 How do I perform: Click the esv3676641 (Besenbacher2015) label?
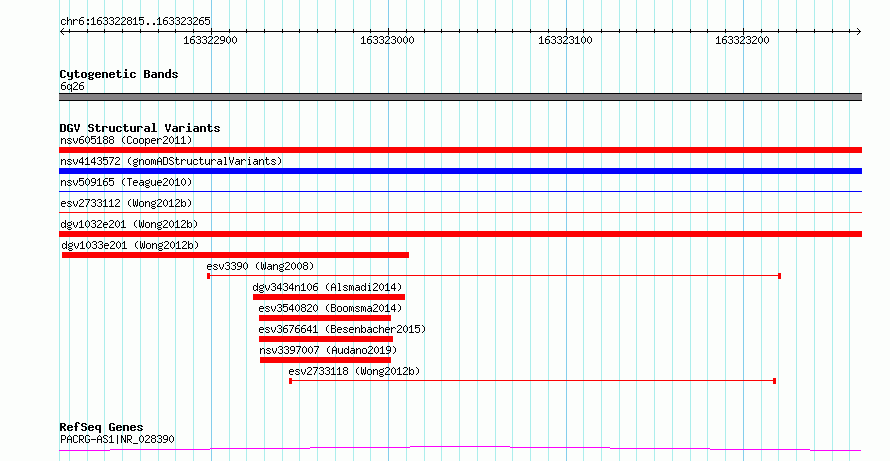[x=342, y=329]
